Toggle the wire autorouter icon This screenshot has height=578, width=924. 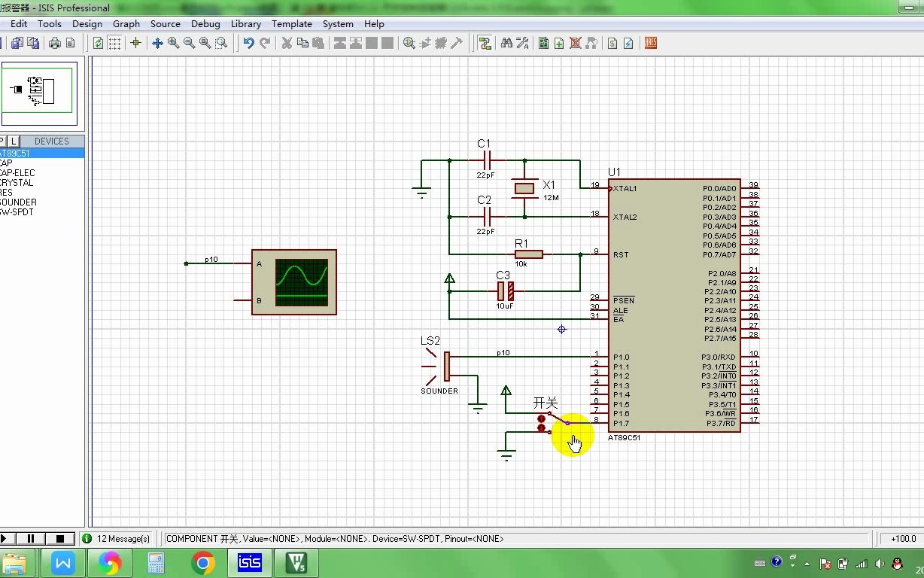485,43
